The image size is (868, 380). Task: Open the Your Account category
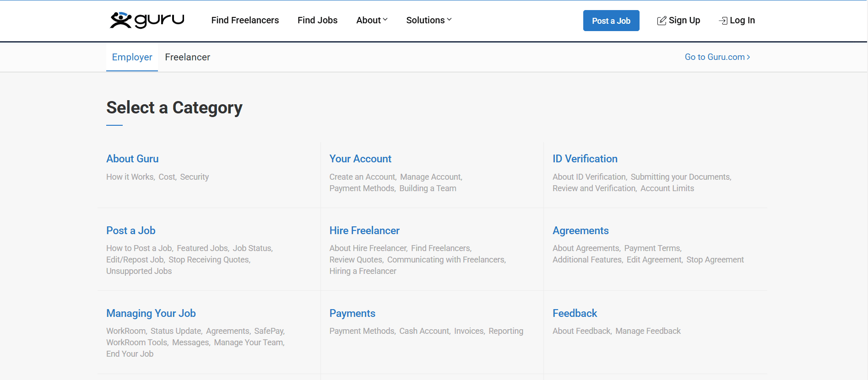click(x=360, y=159)
